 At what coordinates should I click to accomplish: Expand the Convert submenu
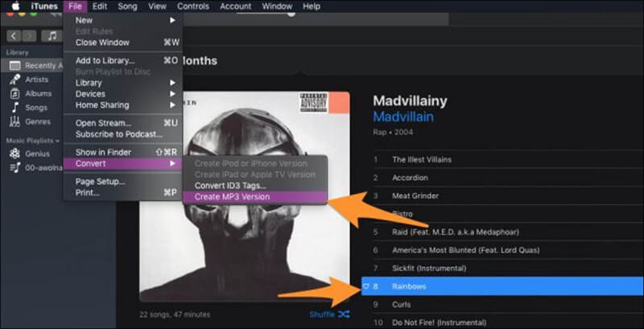[x=123, y=163]
